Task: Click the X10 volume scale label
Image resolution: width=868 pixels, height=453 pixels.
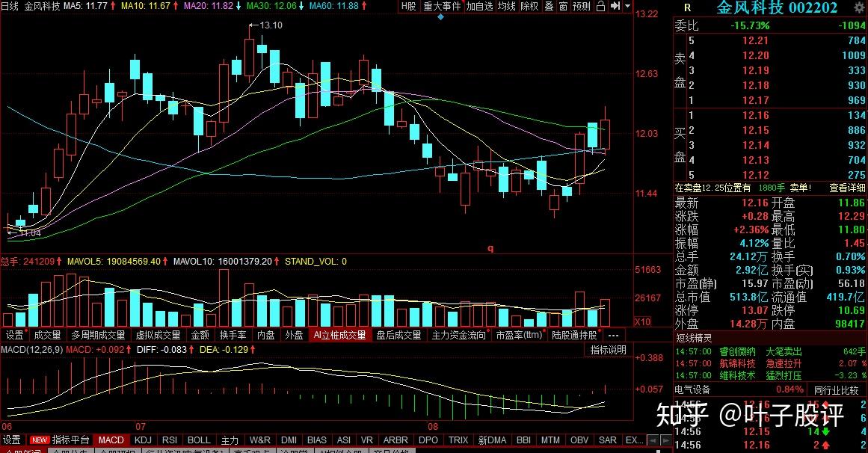Action: [x=642, y=321]
